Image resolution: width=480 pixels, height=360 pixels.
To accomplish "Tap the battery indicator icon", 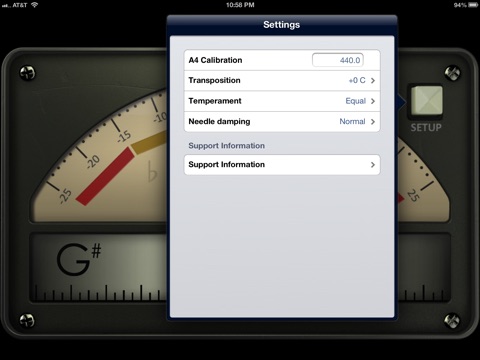I will click(x=473, y=5).
